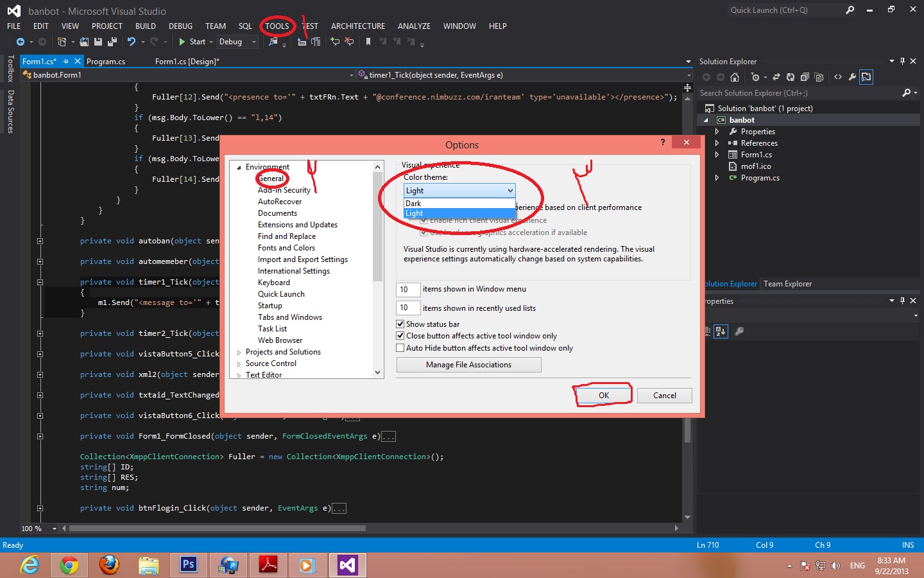Click the New Project toolbar icon

(x=62, y=42)
